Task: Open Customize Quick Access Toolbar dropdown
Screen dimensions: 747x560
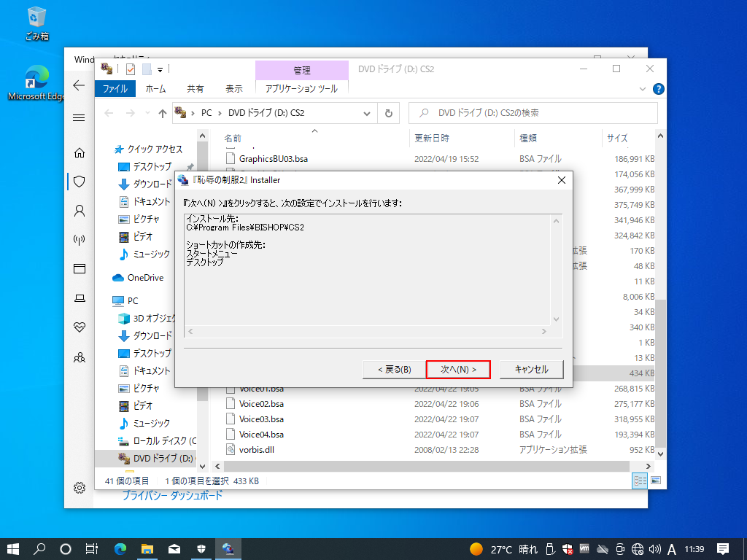Action: click(160, 69)
